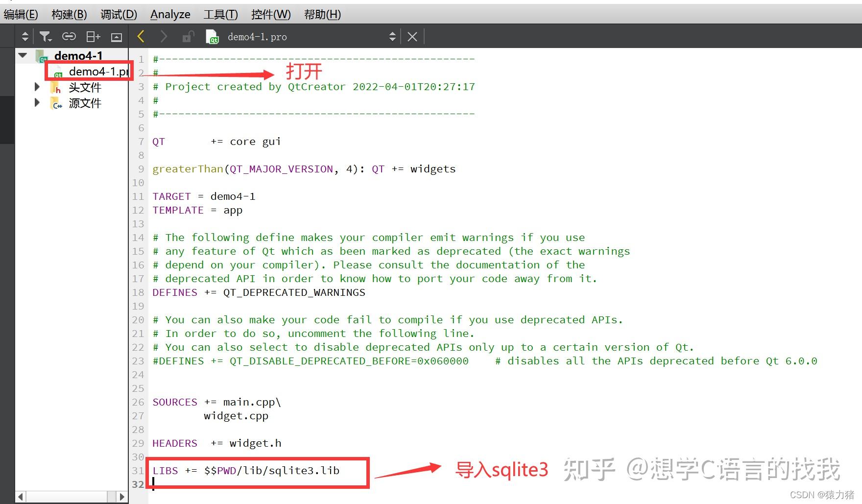Select the 源文件 tree item
862x504 pixels.
[85, 103]
